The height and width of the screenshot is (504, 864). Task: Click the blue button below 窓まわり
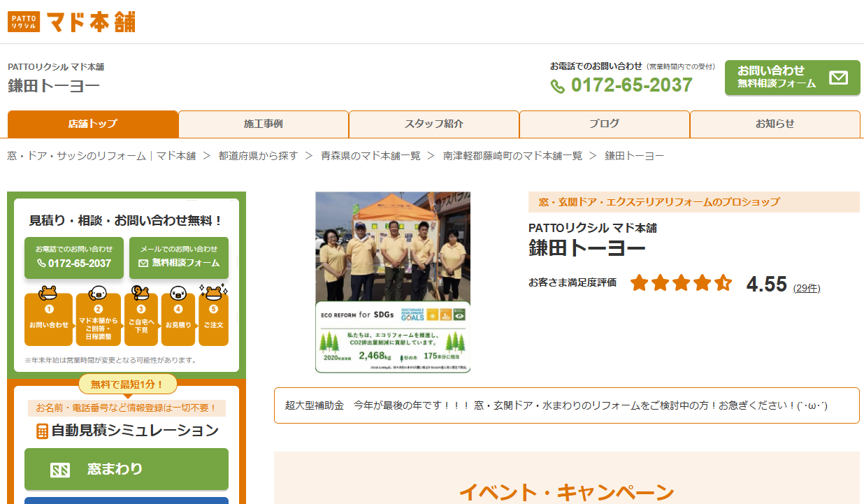click(x=127, y=501)
